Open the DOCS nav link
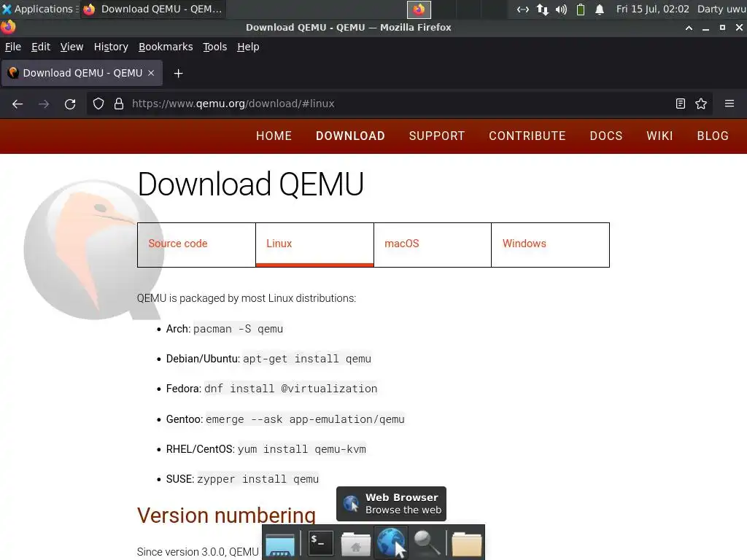 (x=606, y=136)
